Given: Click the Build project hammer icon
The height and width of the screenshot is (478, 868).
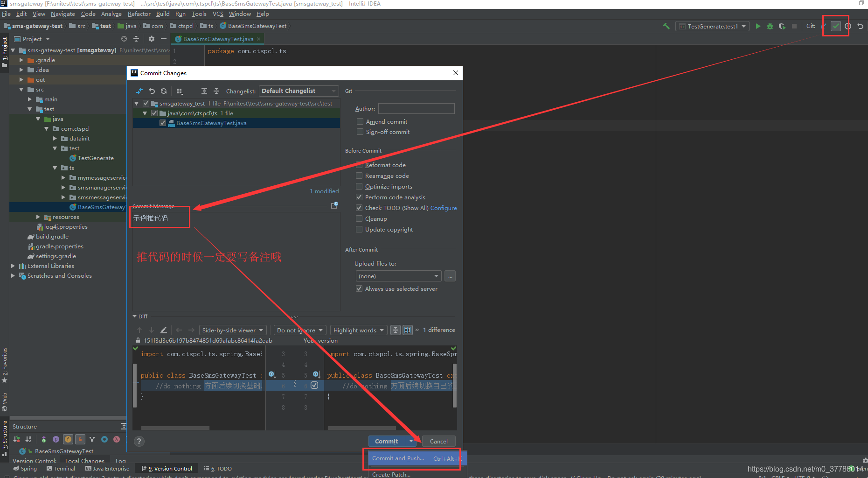Looking at the screenshot, I should point(666,26).
